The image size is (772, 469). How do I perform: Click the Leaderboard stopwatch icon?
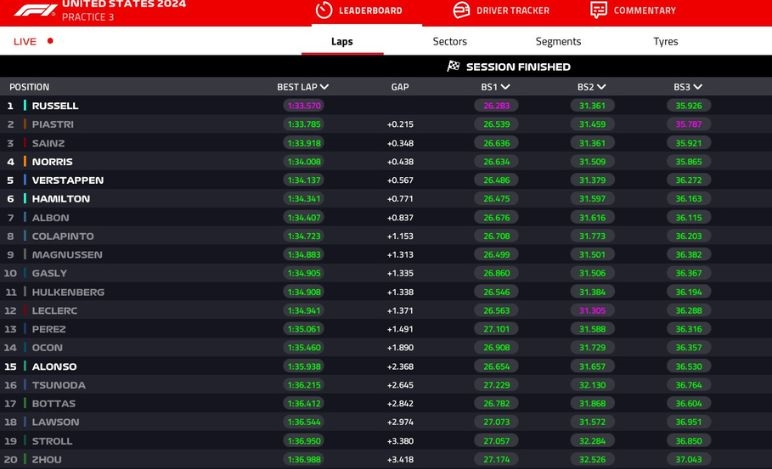click(x=324, y=10)
